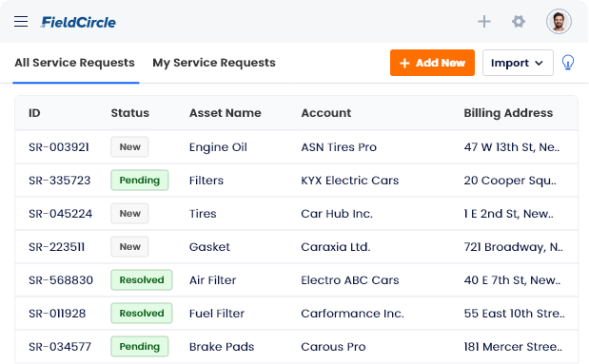Select the Filters asset cell
This screenshot has width=589, height=364.
206,181
